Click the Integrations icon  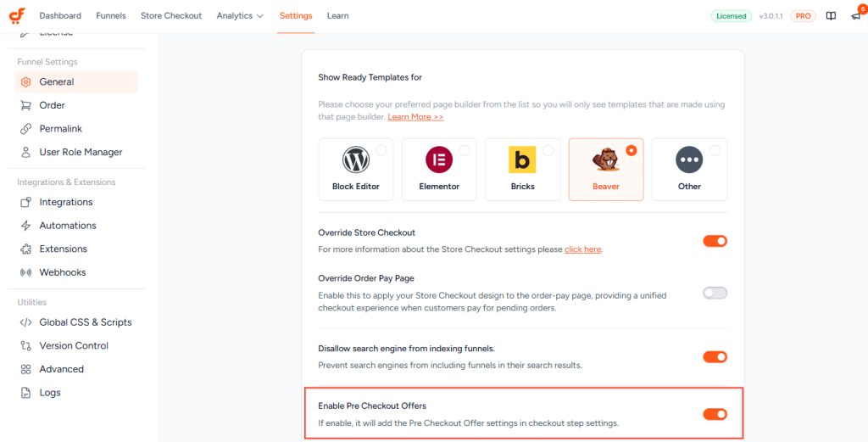point(25,202)
